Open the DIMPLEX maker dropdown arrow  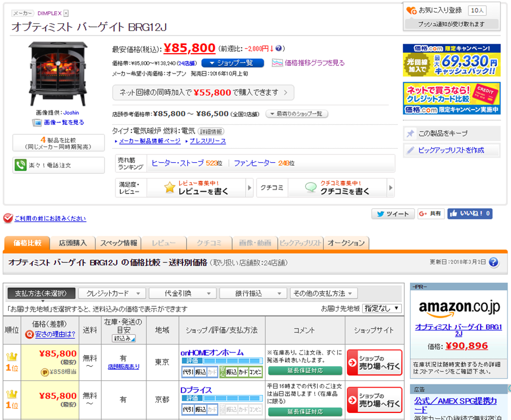click(66, 13)
